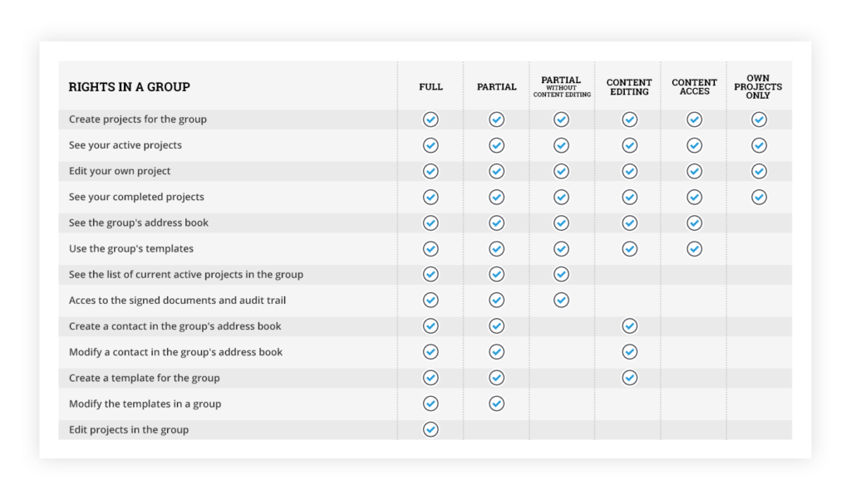Click Content Editing checkmark for Create a contact row
This screenshot has width=851, height=504.
(629, 325)
